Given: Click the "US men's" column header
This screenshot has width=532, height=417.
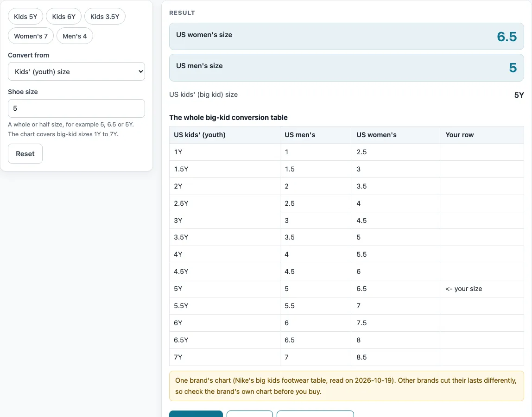Looking at the screenshot, I should click(316, 135).
